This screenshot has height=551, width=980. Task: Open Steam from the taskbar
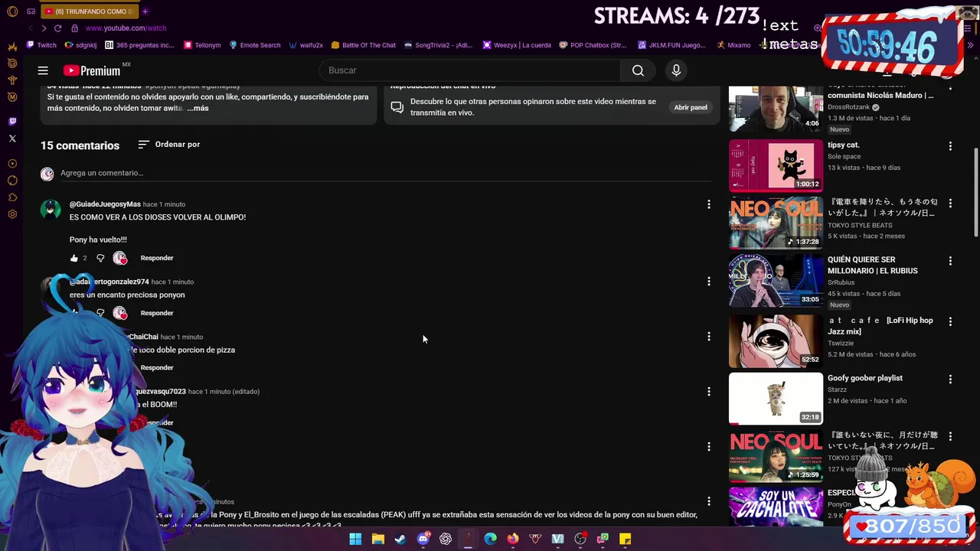[x=400, y=539]
